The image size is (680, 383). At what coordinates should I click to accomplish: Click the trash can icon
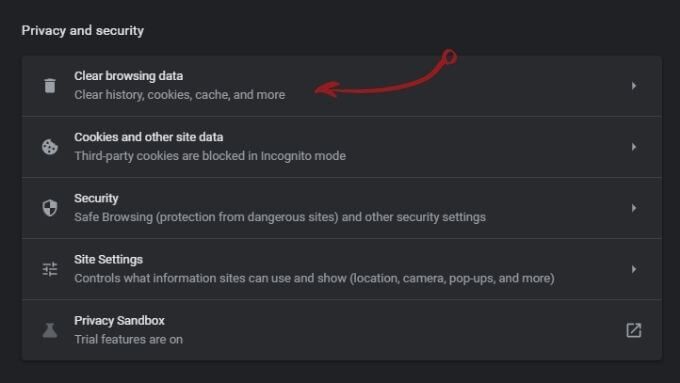coord(50,85)
